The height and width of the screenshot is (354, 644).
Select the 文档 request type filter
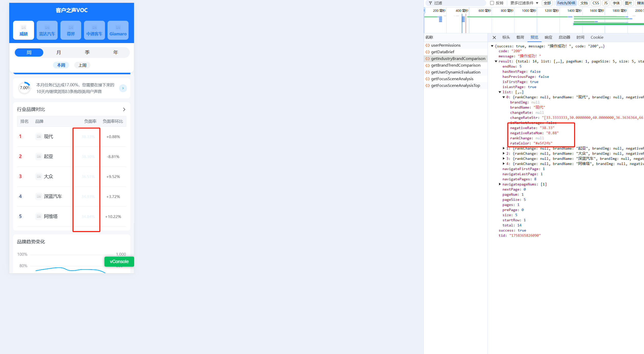click(x=584, y=3)
